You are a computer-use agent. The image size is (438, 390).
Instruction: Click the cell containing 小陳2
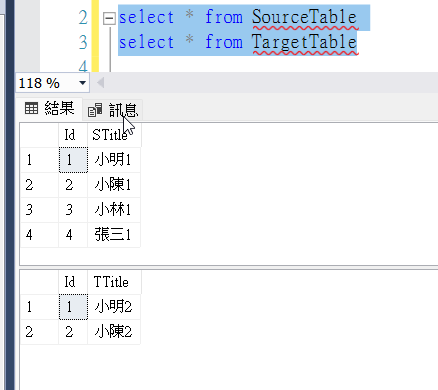click(x=114, y=332)
